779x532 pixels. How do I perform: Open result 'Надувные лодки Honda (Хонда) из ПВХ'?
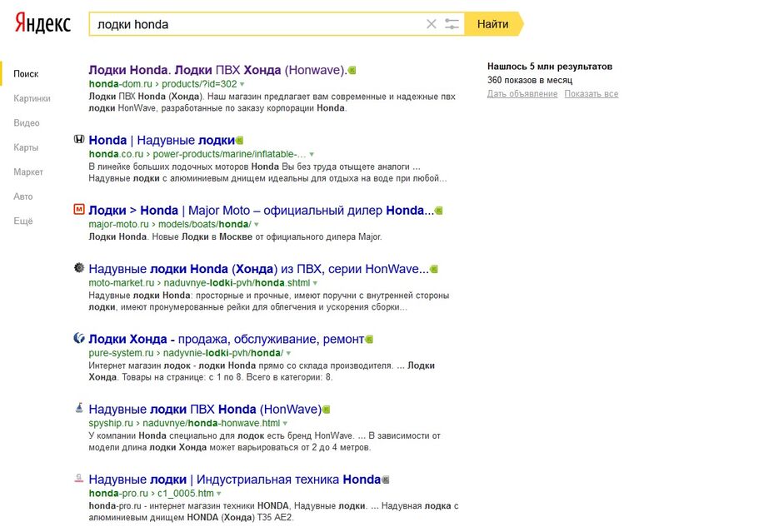[258, 269]
